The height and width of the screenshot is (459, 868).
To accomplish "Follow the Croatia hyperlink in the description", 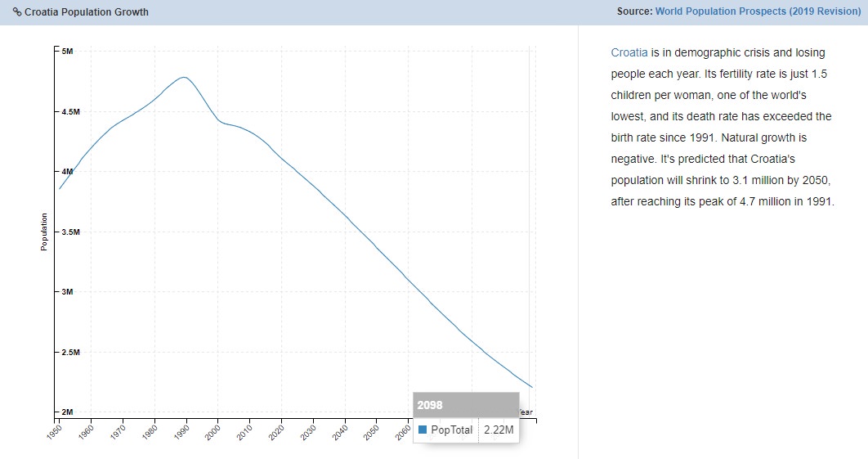I will pyautogui.click(x=629, y=52).
